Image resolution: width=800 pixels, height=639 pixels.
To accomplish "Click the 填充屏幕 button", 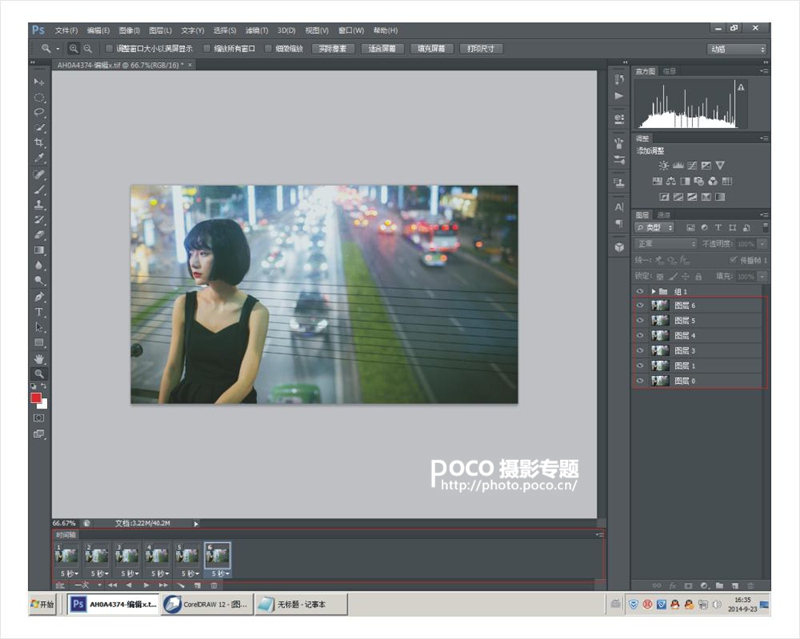I will coord(431,48).
